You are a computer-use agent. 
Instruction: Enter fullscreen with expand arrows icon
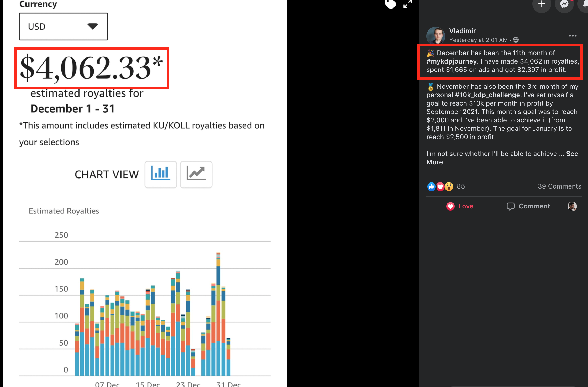coord(408,4)
